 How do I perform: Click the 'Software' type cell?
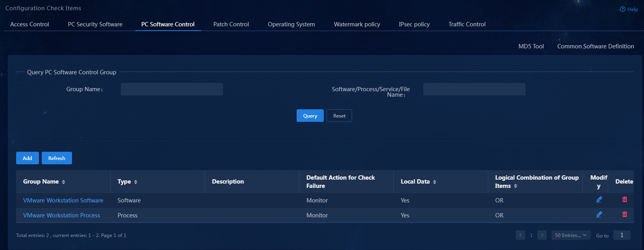click(129, 200)
